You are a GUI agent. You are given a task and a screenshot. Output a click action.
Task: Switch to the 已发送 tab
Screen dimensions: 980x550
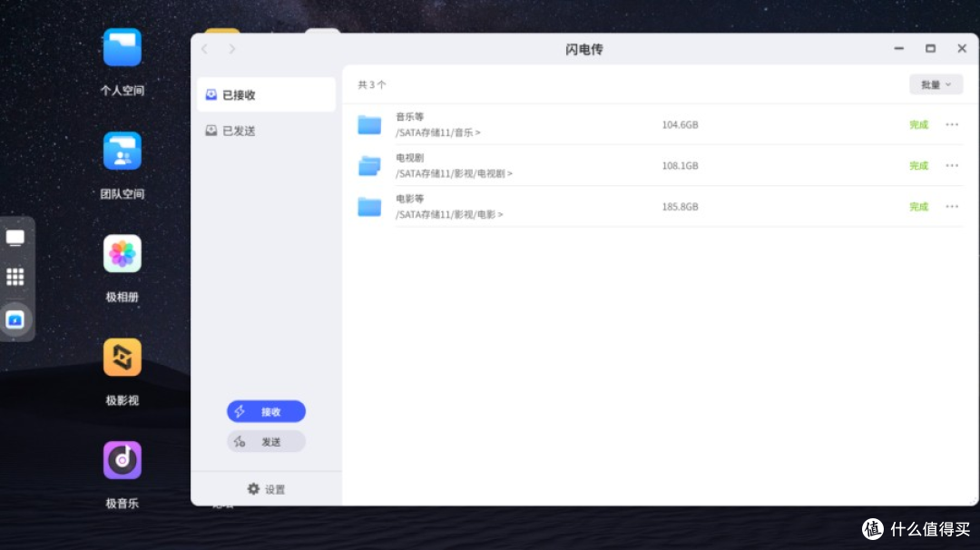pyautogui.click(x=266, y=131)
